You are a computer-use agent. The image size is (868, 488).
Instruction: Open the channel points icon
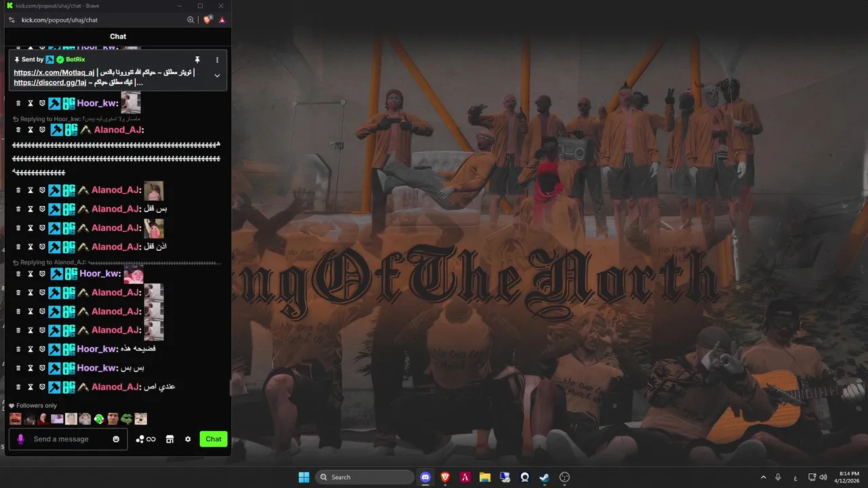point(146,439)
